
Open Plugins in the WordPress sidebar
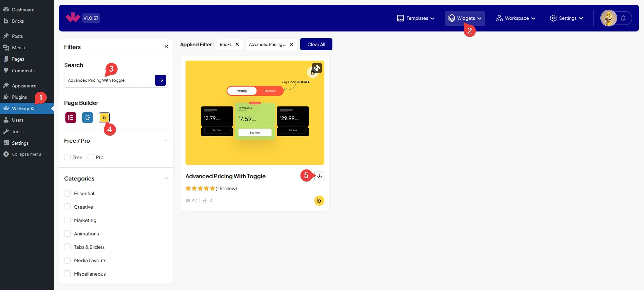(x=19, y=97)
